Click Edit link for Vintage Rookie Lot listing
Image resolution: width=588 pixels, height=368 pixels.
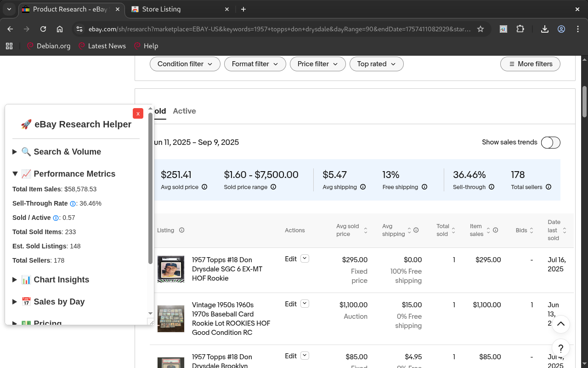tap(291, 304)
